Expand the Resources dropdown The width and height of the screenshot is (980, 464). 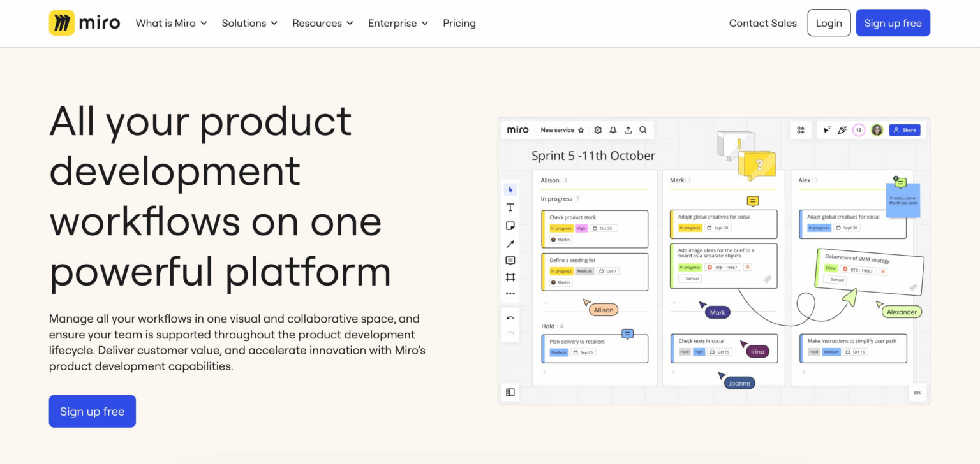[x=322, y=23]
